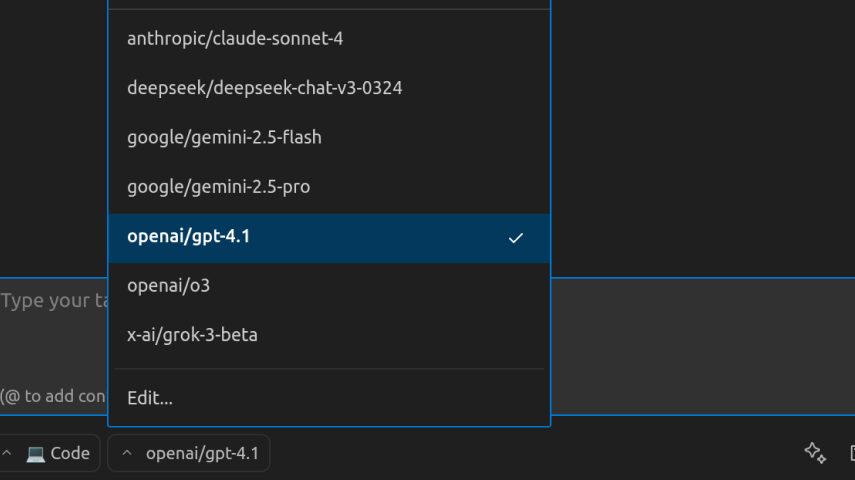Open Edit... at bottom of menu
Screen dimensions: 855x480
click(x=329, y=398)
